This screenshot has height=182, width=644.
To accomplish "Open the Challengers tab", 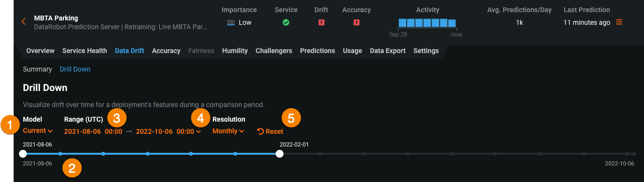I will (x=274, y=51).
